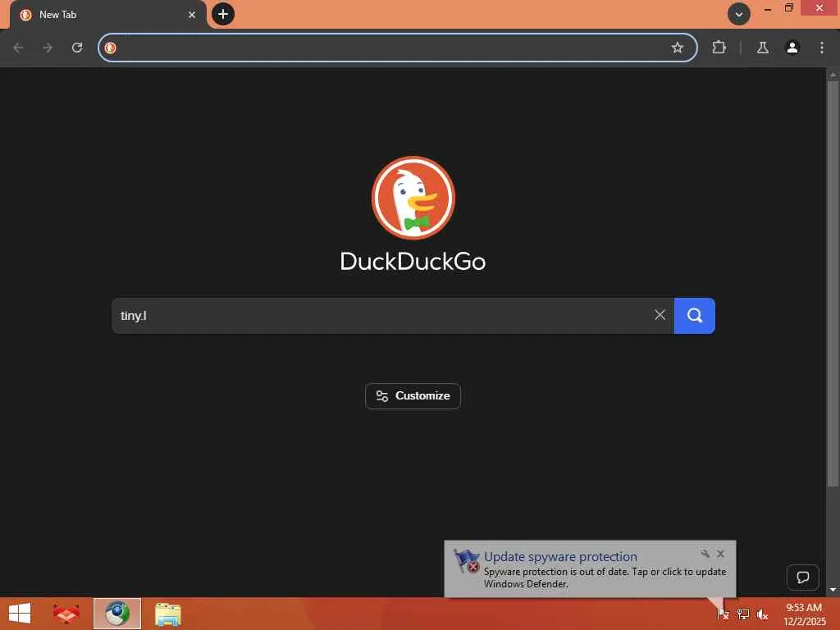
Task: Click the browser back arrow
Action: click(x=18, y=48)
